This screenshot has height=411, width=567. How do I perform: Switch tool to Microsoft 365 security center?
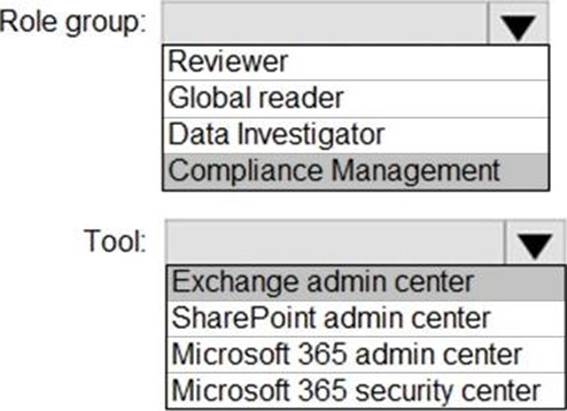click(366, 390)
